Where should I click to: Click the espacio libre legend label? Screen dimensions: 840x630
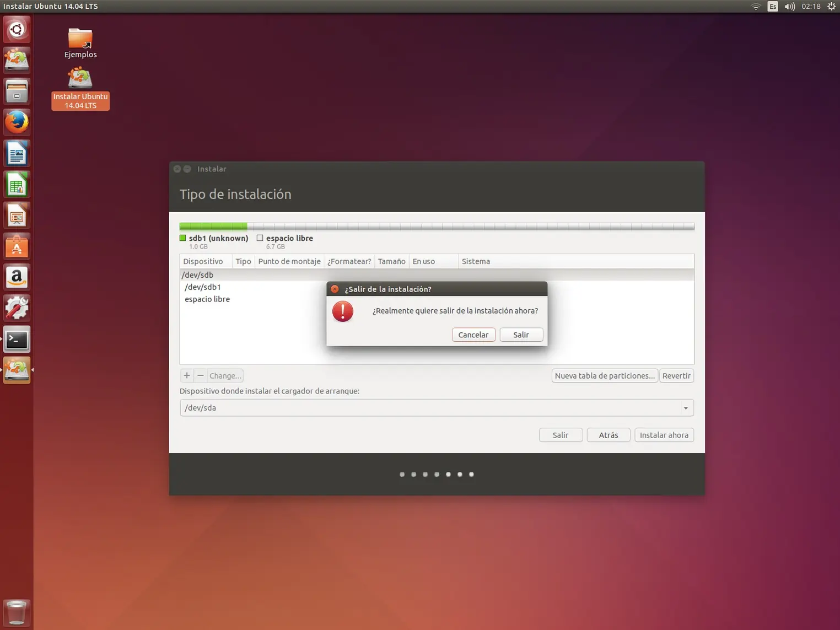coord(289,238)
